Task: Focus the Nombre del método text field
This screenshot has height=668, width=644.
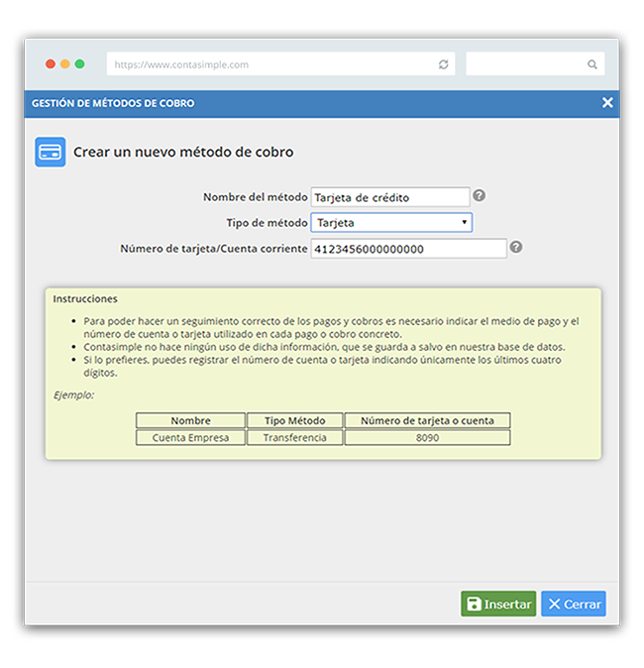Action: coord(389,197)
